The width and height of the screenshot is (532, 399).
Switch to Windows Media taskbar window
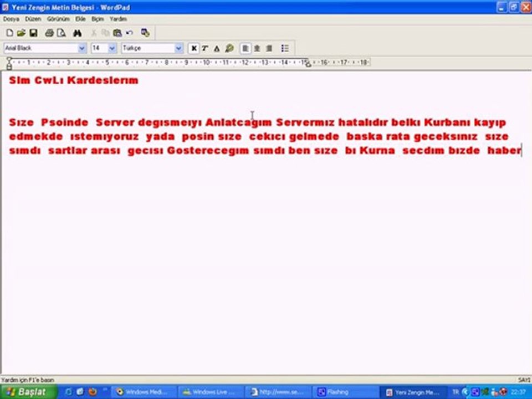(144, 392)
